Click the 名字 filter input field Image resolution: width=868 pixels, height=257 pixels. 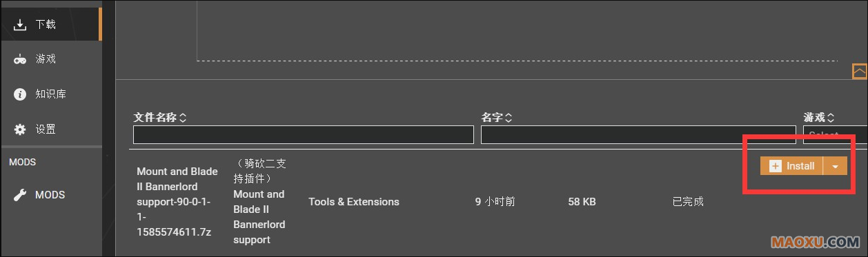pos(638,135)
